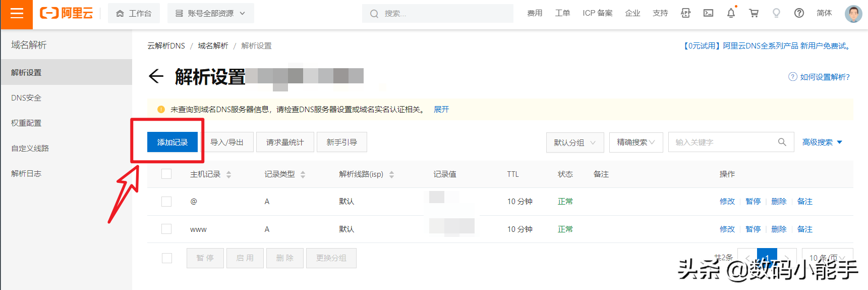Open 工作台 home button

coord(134,14)
